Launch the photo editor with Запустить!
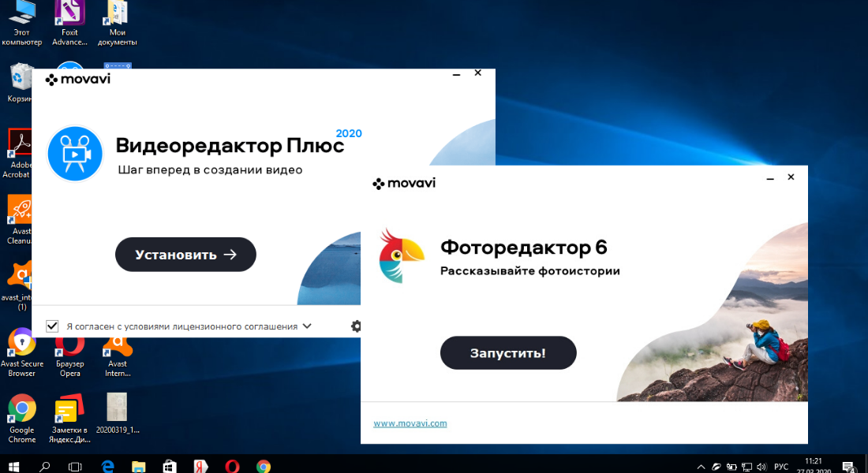This screenshot has width=868, height=473. (x=508, y=353)
